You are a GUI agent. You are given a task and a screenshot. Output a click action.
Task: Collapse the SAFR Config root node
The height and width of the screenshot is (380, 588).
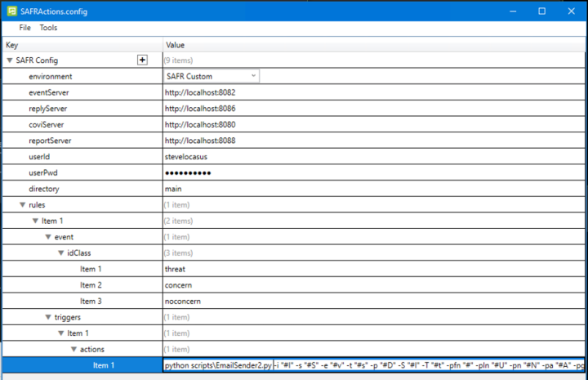coord(10,60)
